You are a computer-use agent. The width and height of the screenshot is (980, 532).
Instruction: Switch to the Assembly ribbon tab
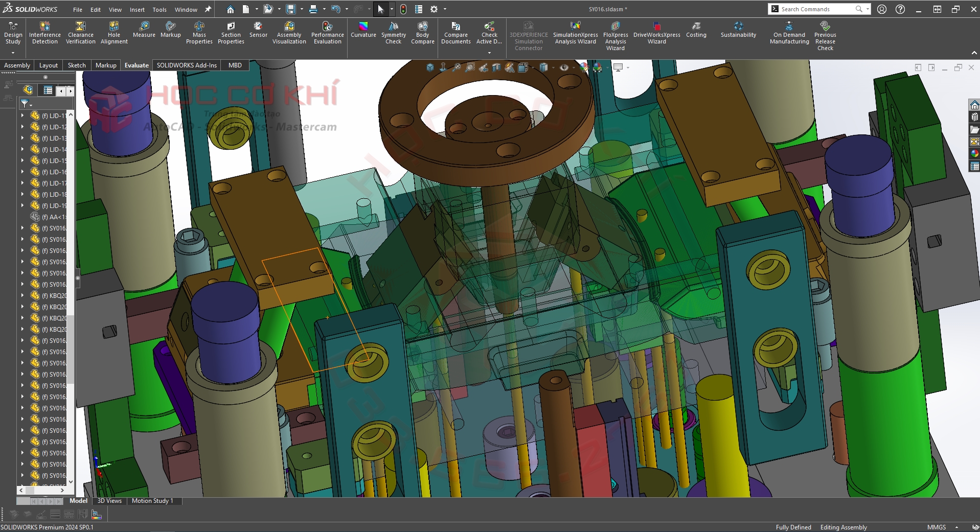click(x=17, y=65)
